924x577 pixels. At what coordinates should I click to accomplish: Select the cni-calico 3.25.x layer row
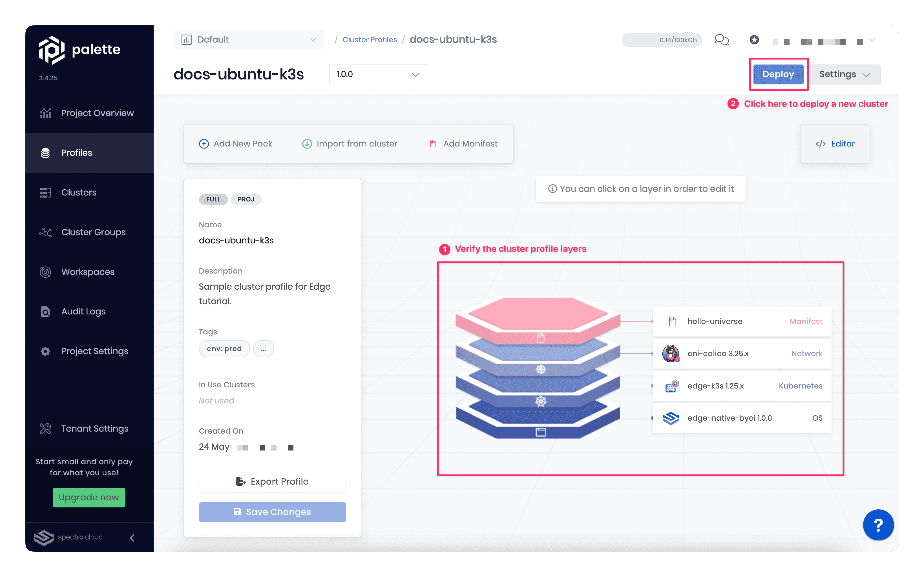tap(742, 353)
